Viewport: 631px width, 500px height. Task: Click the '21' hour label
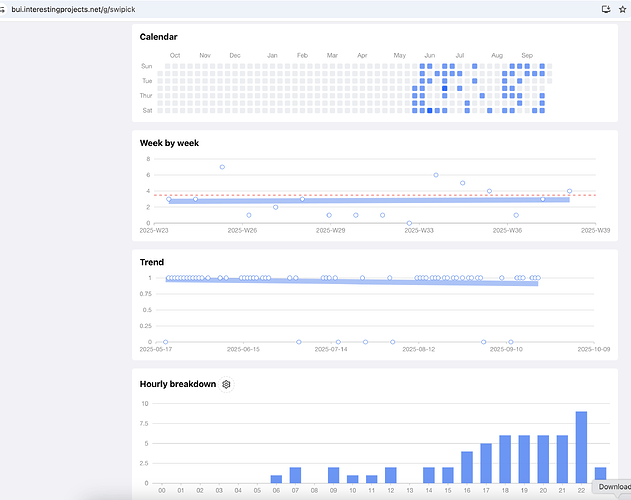pyautogui.click(x=562, y=491)
